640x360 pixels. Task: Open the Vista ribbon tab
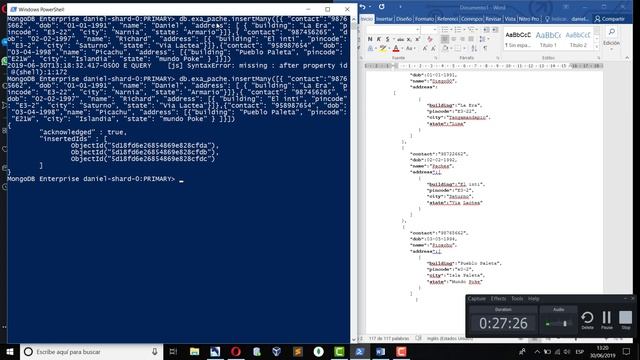510,19
